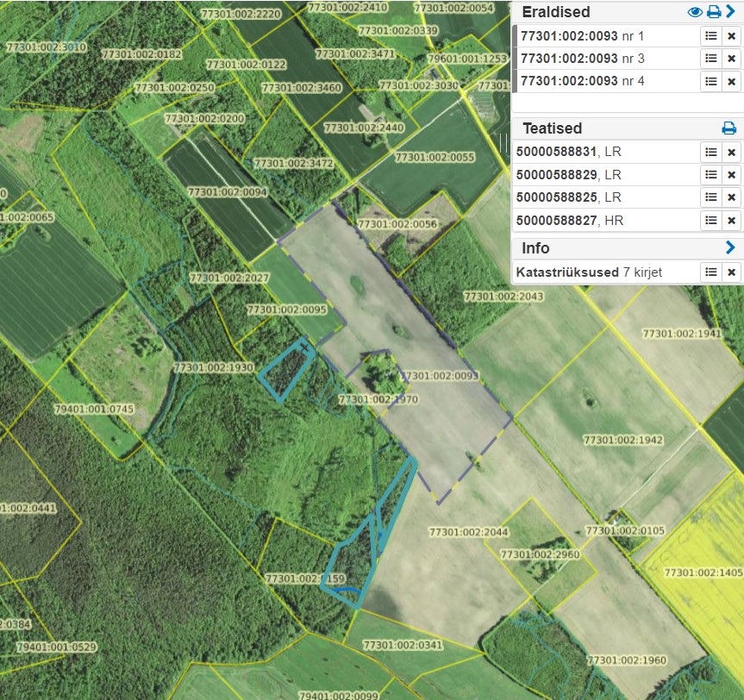Click parcel label 77301:002:0093 on map
This screenshot has height=700, width=744.
(441, 376)
